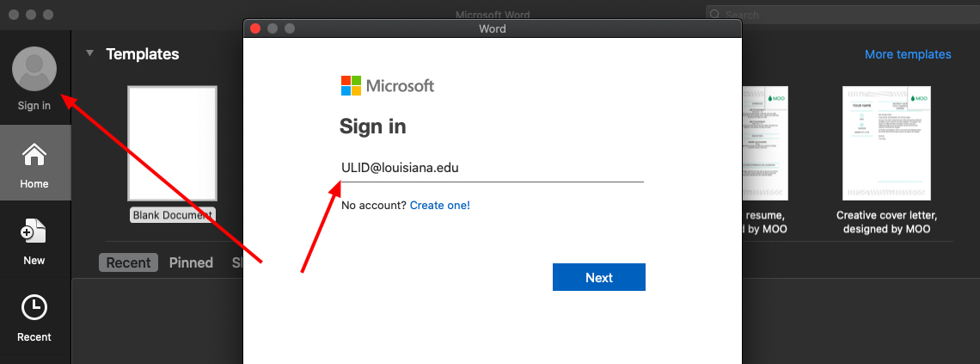Click the Next button in sign-in dialog
980x364 pixels.
coord(599,277)
